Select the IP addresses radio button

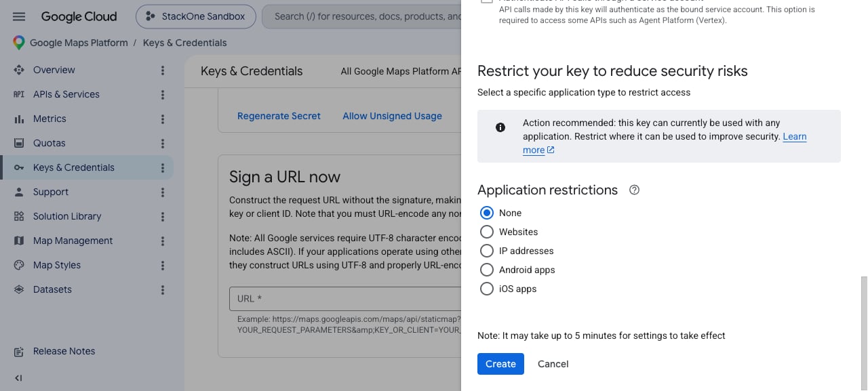pyautogui.click(x=487, y=251)
